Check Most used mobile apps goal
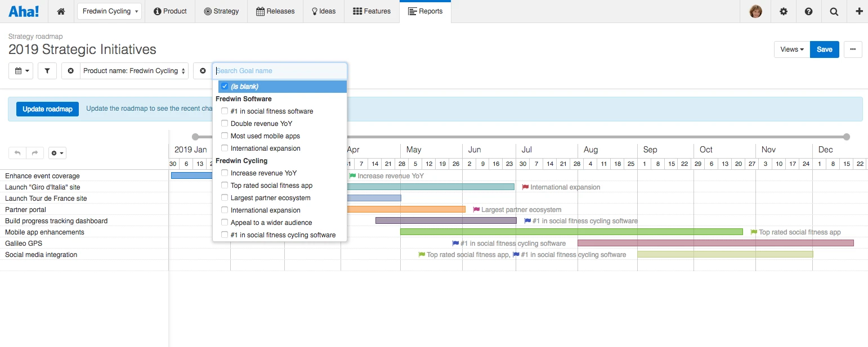 [225, 136]
